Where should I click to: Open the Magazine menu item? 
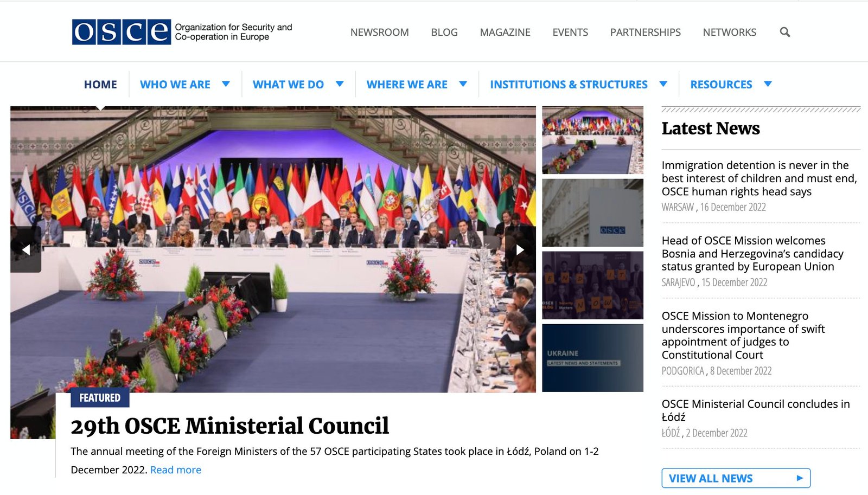(505, 33)
